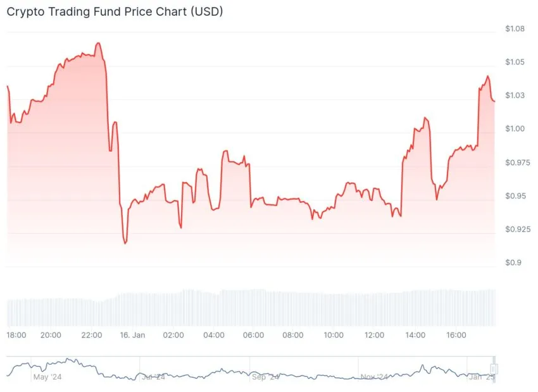This screenshot has width=538, height=392.
Task: Click the 18:00 time axis label
Action: [16, 335]
